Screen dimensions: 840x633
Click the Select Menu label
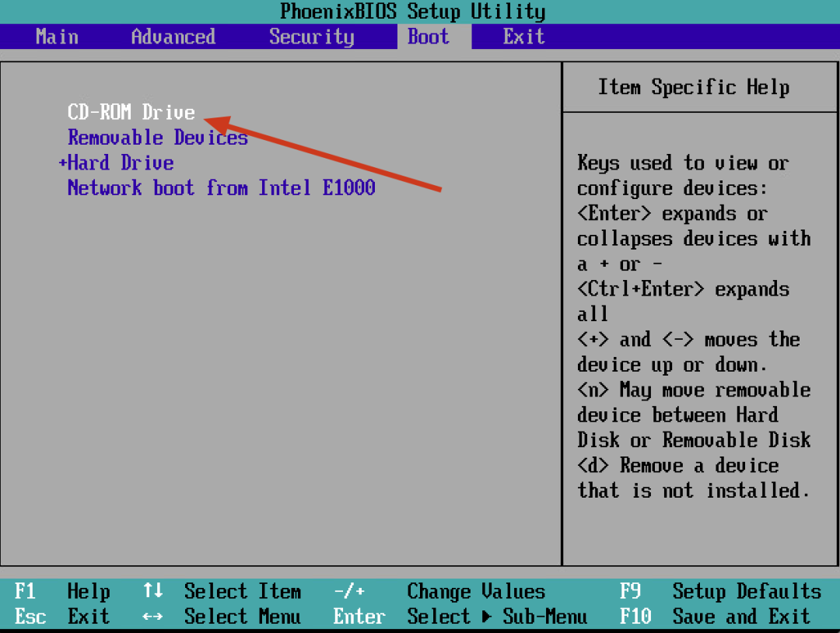click(x=242, y=617)
